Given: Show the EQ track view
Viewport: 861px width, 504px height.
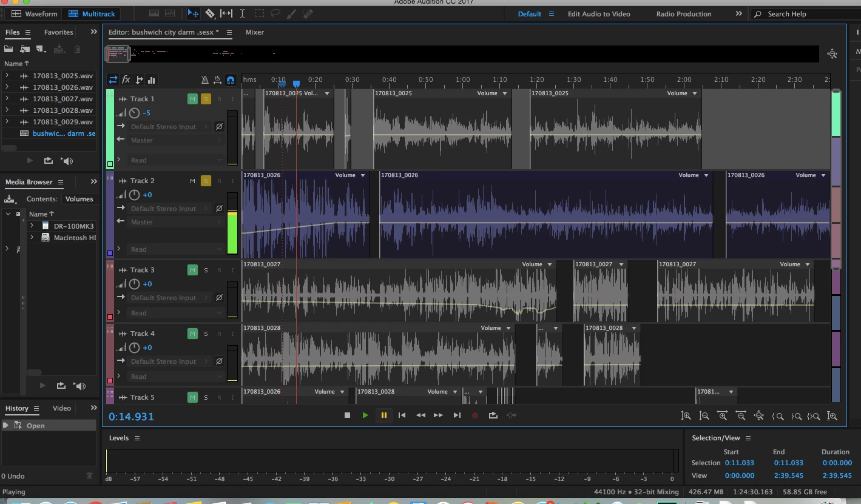Looking at the screenshot, I should [152, 79].
